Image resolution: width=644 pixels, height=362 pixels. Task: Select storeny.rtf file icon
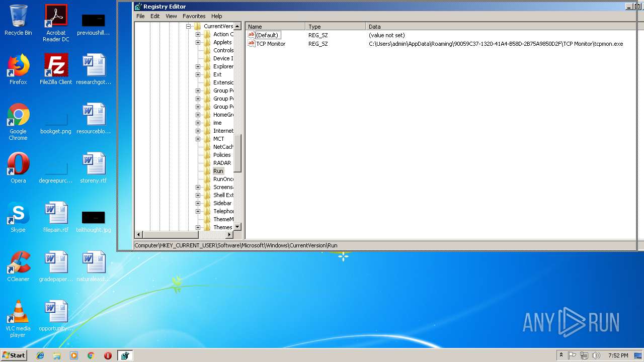[x=94, y=168]
